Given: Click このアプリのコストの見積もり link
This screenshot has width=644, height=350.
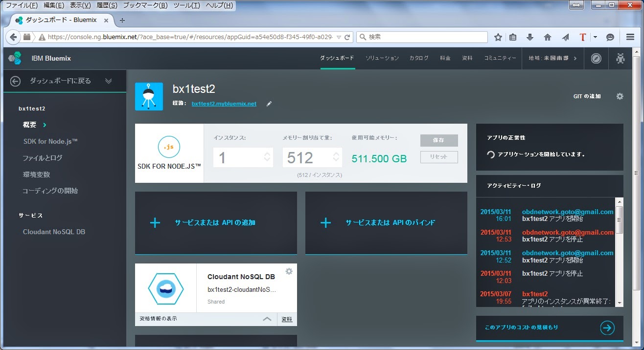Looking at the screenshot, I should click(521, 328).
